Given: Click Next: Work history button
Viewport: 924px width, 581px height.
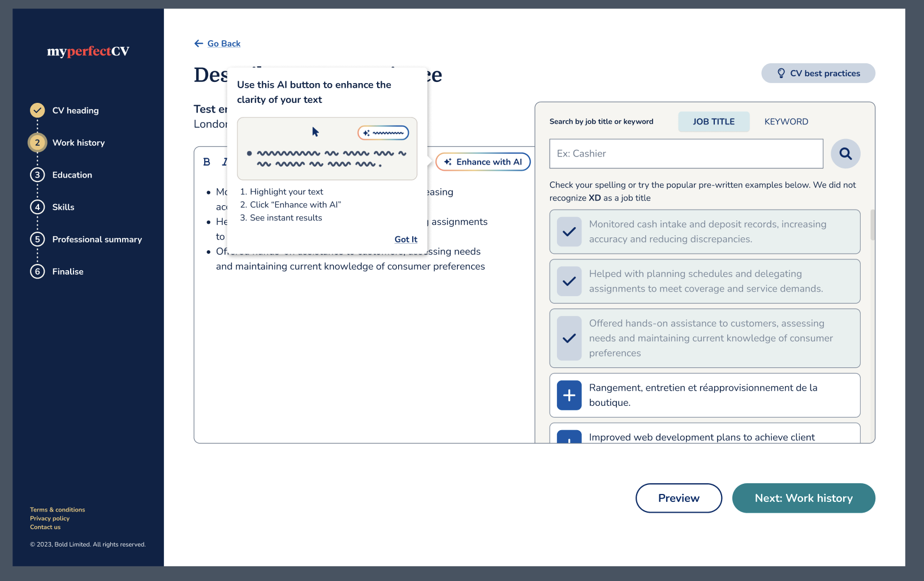Looking at the screenshot, I should [804, 498].
